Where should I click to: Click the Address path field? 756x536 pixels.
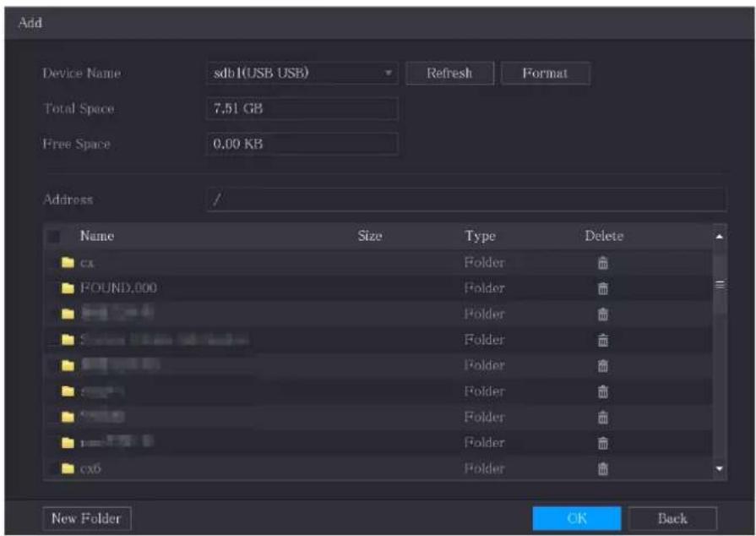pyautogui.click(x=466, y=200)
